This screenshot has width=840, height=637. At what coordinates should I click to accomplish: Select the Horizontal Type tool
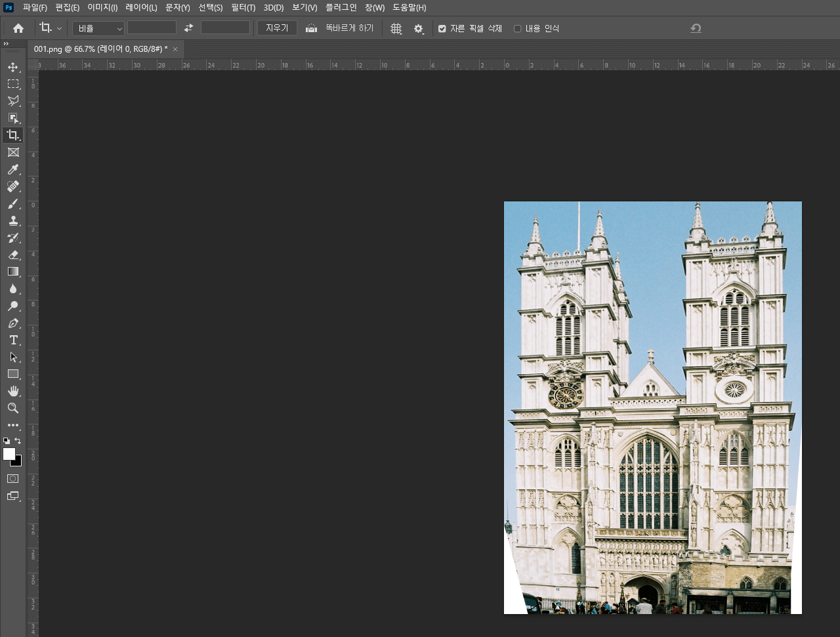pyautogui.click(x=13, y=340)
